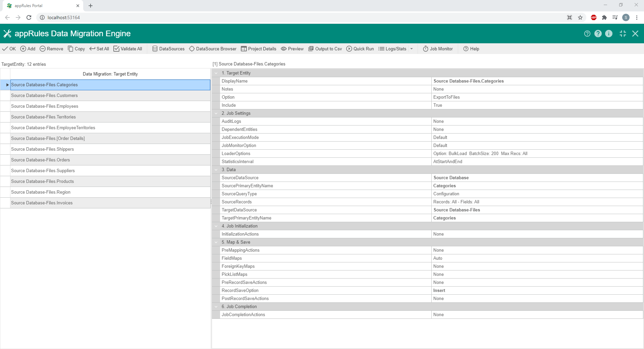Click OK to confirm migration settings
The height and width of the screenshot is (349, 644).
(x=9, y=49)
